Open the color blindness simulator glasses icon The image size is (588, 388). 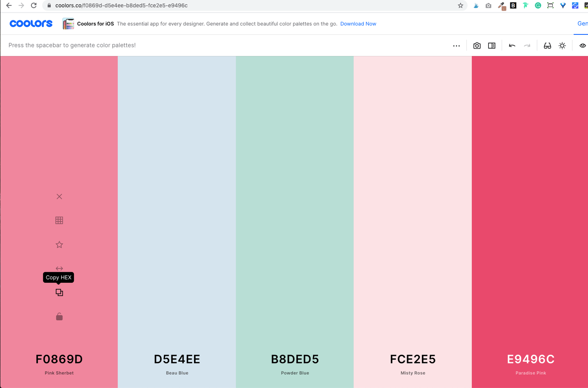547,45
